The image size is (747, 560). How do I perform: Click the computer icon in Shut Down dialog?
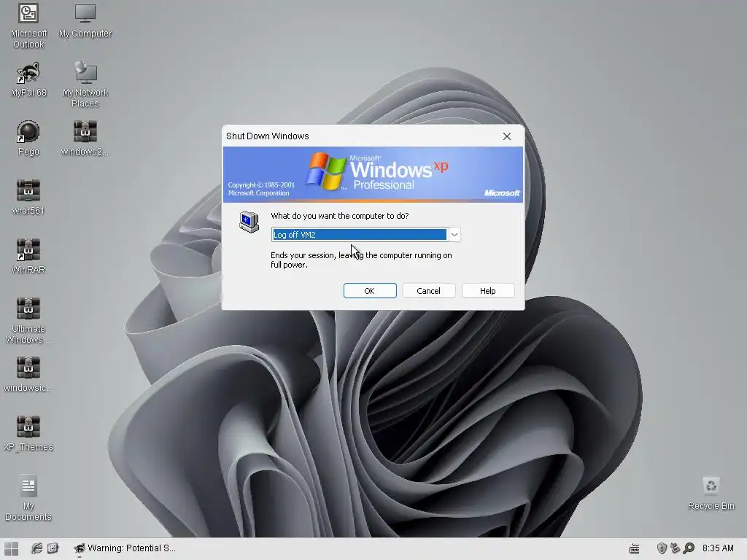point(249,222)
